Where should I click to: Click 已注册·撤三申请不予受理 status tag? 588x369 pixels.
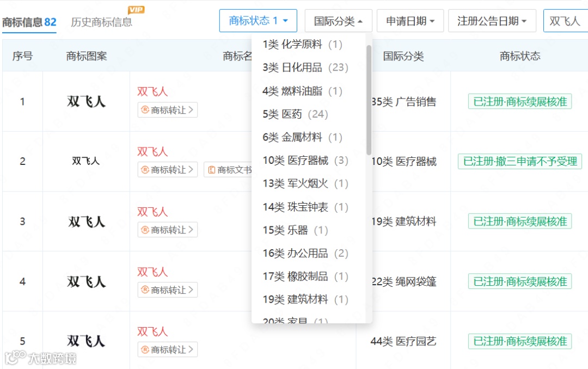(520, 161)
